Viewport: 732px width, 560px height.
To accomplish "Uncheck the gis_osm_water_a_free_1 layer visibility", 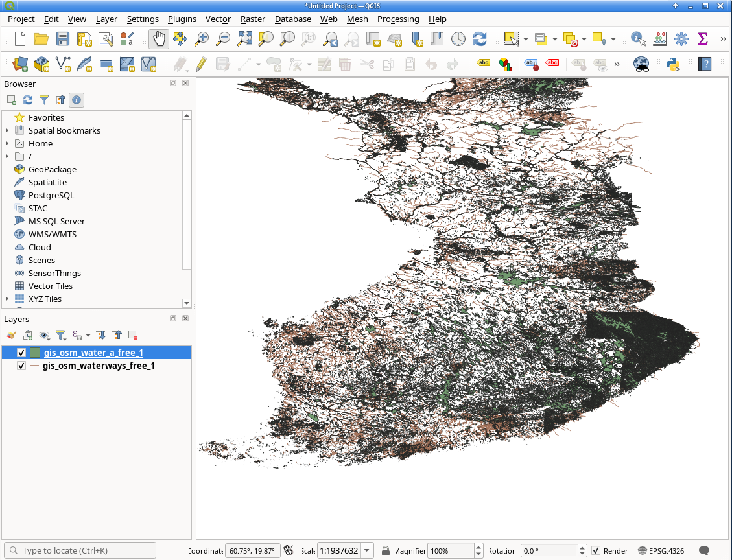I will [x=21, y=353].
